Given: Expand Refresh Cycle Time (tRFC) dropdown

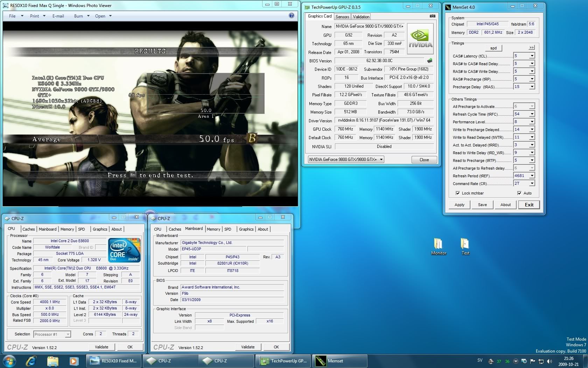Looking at the screenshot, I should [x=532, y=114].
